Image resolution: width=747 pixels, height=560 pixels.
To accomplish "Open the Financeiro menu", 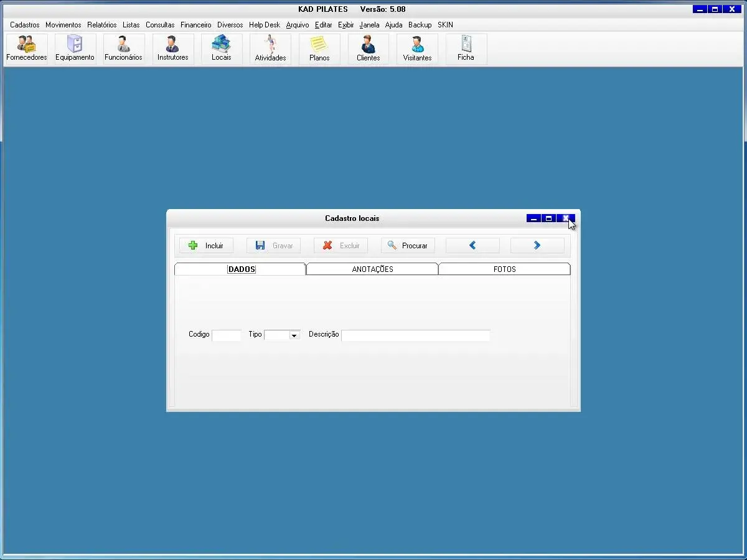I will click(x=196, y=25).
